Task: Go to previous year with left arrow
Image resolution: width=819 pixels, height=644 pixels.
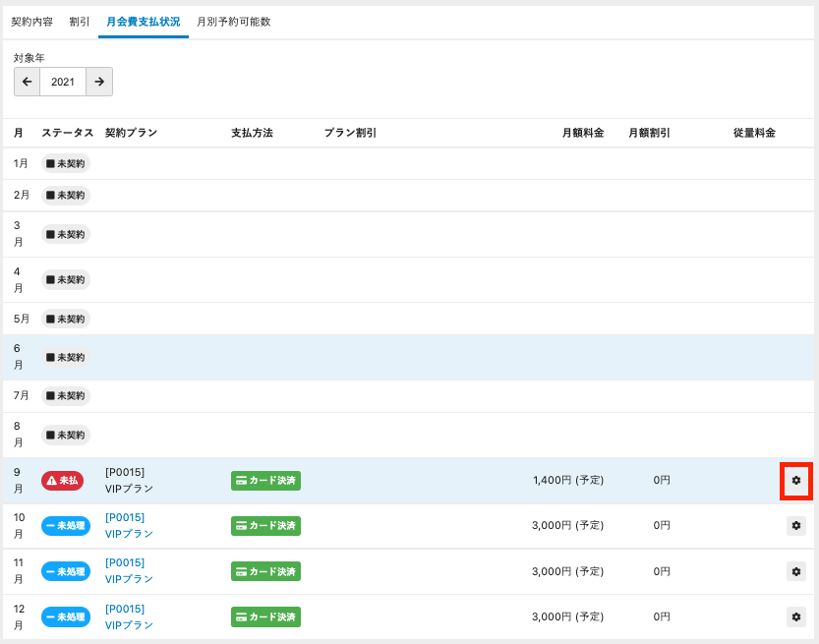Action: coord(27,82)
